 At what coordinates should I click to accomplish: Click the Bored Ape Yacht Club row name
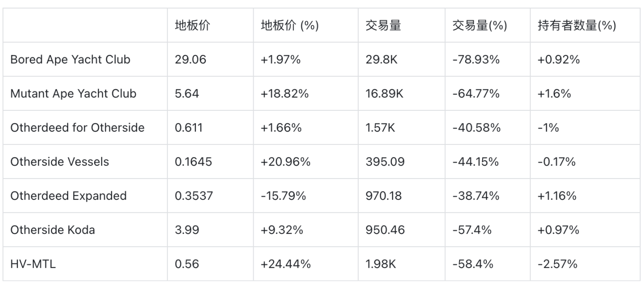[x=70, y=60]
